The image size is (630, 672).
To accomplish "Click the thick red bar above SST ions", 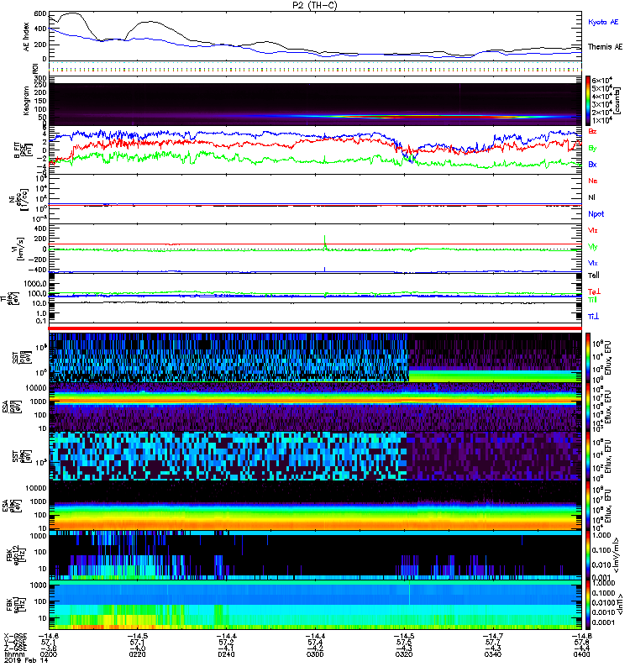I will tap(315, 328).
